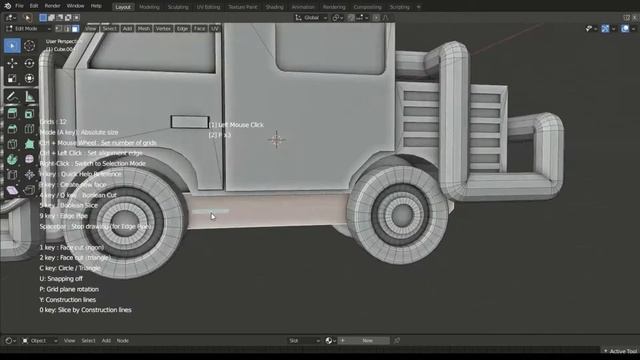Add a new workspace tab

coord(418,7)
